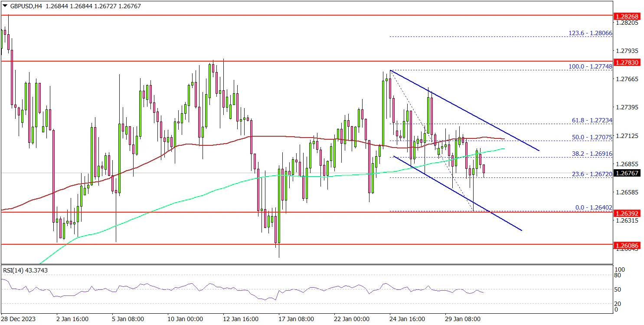The width and height of the screenshot is (644, 325).
Task: Select the current price tag 1.26767
Action: pyautogui.click(x=627, y=173)
